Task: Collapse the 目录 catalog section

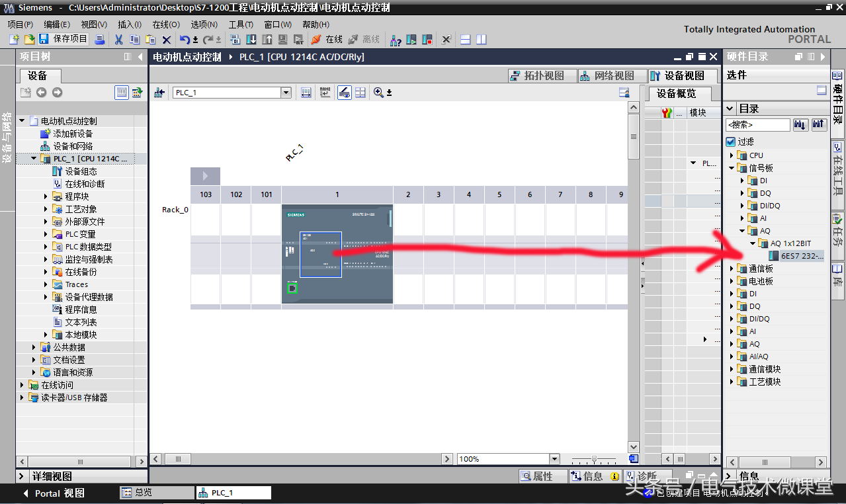Action: click(730, 108)
